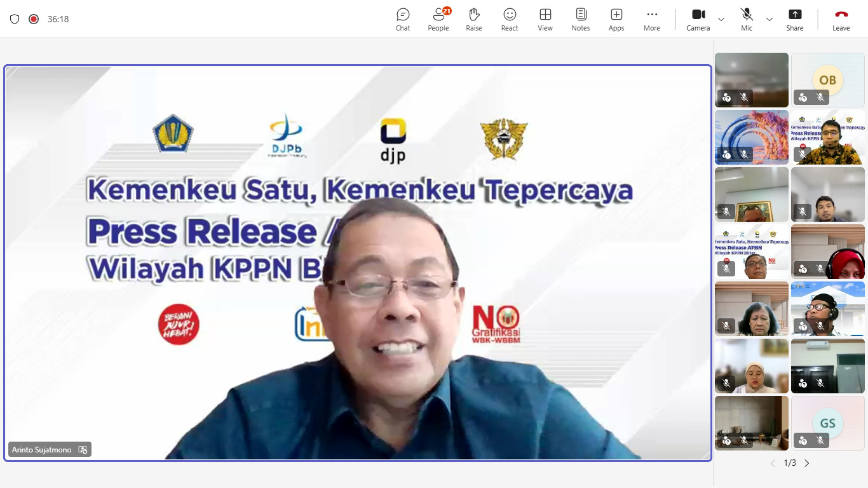This screenshot has width=868, height=488.
Task: Click muted mic icon on beige hijab tile
Action: pos(726,383)
